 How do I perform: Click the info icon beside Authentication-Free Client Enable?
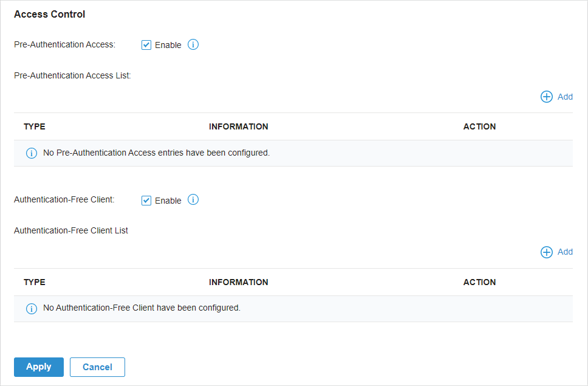(x=193, y=199)
